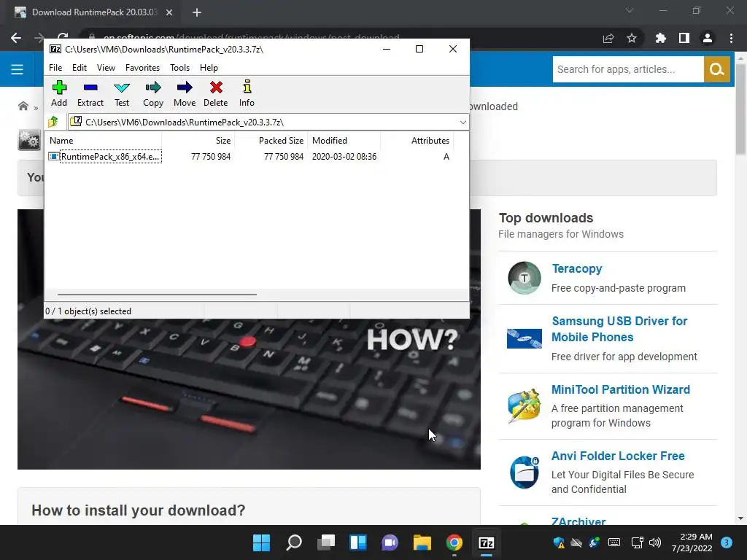The image size is (747, 560).
Task: Open taskbar Search
Action: [293, 542]
